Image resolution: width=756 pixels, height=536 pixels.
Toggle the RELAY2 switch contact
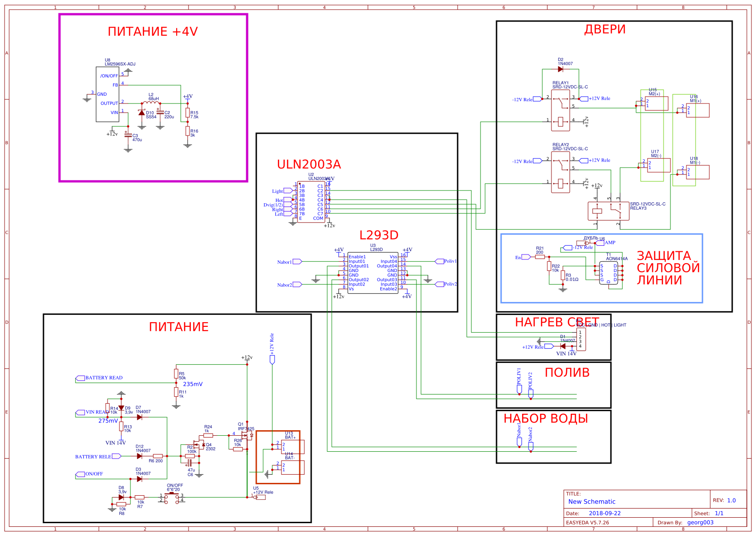point(561,165)
